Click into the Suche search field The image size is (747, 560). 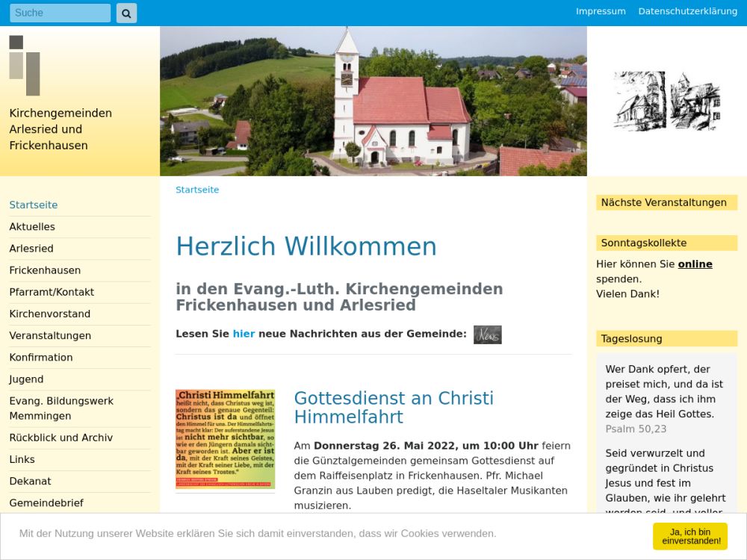[60, 13]
